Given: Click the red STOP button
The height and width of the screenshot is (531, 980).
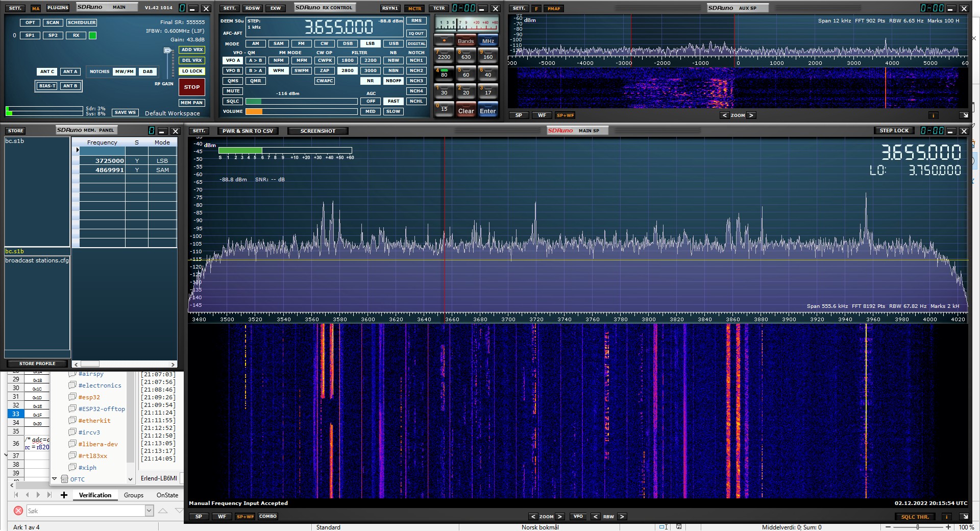Looking at the screenshot, I should [192, 87].
